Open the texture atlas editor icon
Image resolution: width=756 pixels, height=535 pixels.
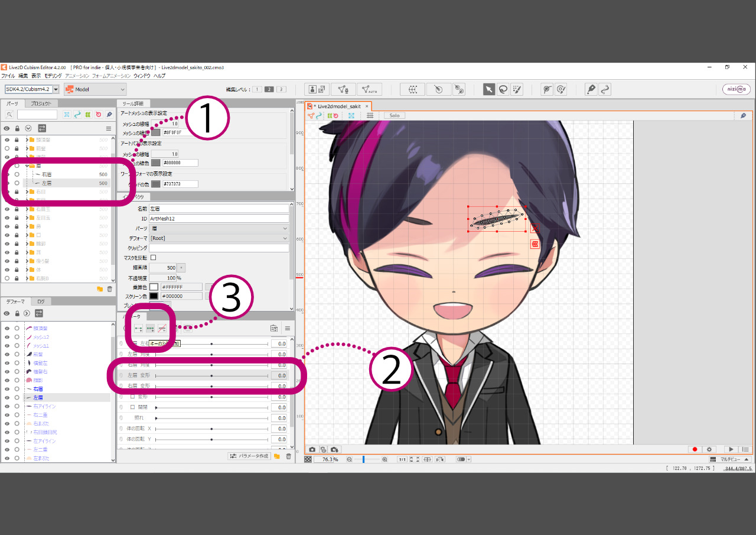(318, 89)
